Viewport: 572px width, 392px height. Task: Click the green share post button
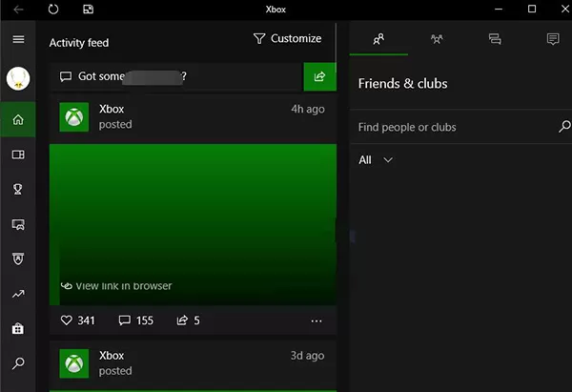coord(320,76)
